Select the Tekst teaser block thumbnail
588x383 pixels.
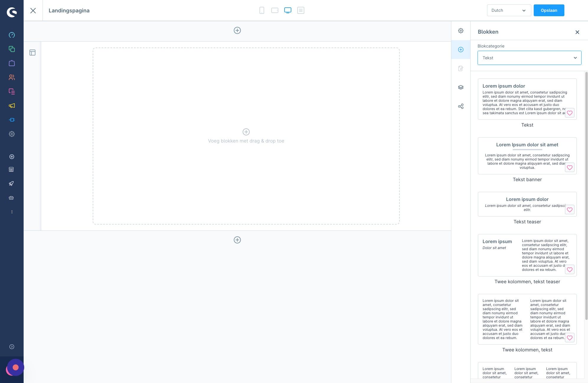tap(527, 204)
